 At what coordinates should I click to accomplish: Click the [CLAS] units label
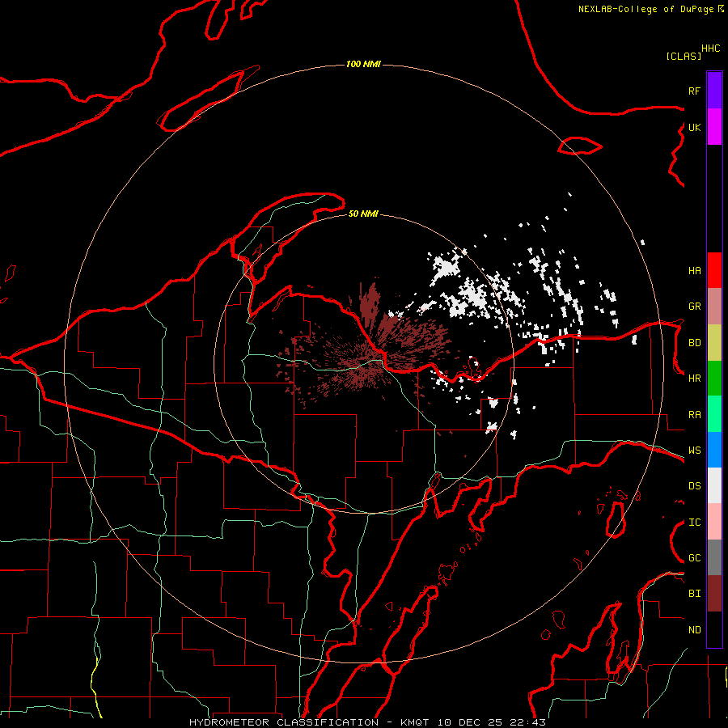tap(684, 56)
